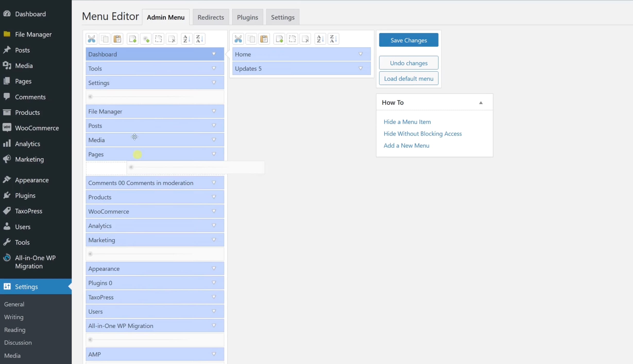The image size is (633, 364).
Task: Cut the selected menu item
Action: pos(91,39)
